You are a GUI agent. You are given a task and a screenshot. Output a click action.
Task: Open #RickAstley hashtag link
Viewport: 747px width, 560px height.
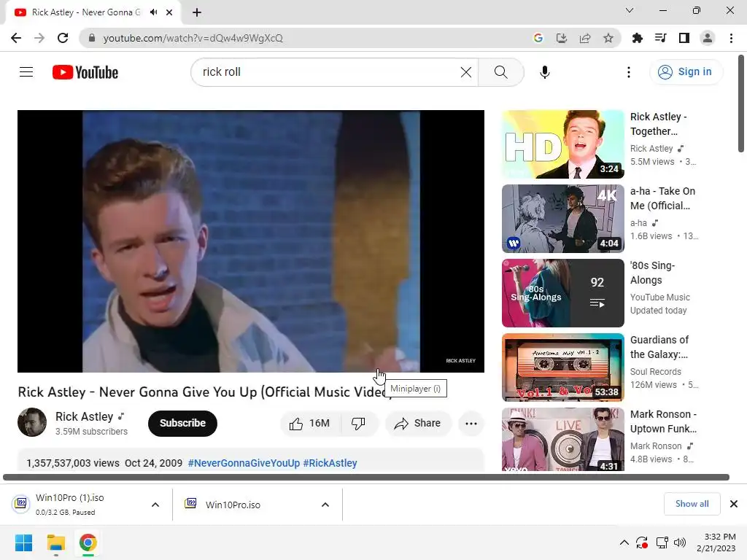(x=330, y=463)
